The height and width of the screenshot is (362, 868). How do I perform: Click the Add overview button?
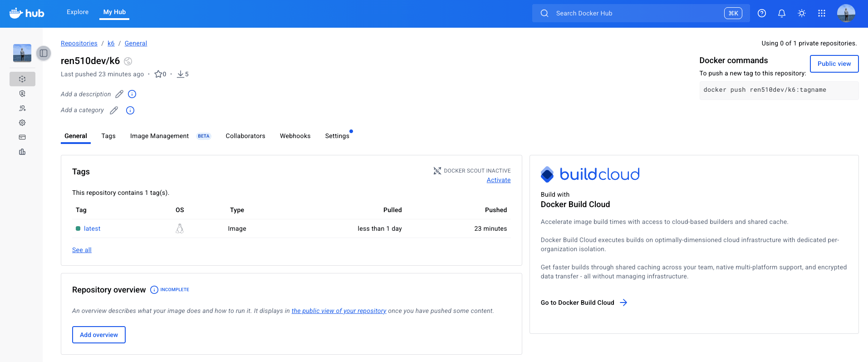tap(99, 335)
